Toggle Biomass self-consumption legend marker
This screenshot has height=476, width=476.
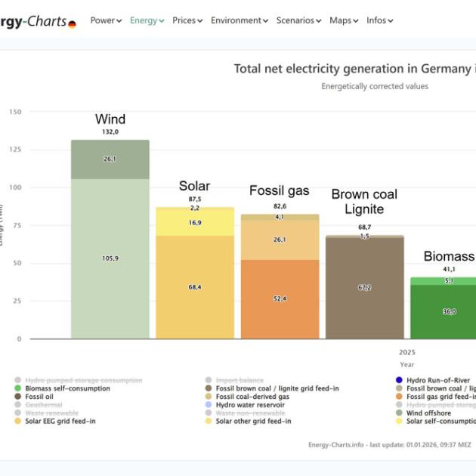coord(18,388)
